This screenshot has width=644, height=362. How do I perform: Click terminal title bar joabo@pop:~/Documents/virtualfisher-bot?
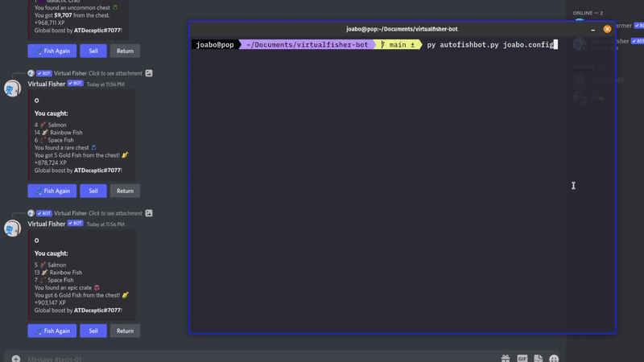pos(402,29)
